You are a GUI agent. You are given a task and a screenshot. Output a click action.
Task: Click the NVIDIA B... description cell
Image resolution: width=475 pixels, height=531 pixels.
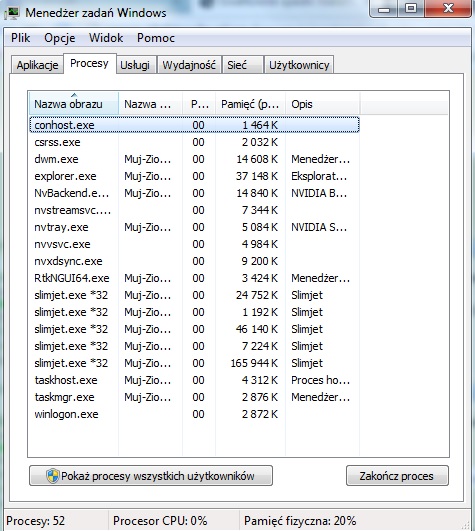coord(319,193)
